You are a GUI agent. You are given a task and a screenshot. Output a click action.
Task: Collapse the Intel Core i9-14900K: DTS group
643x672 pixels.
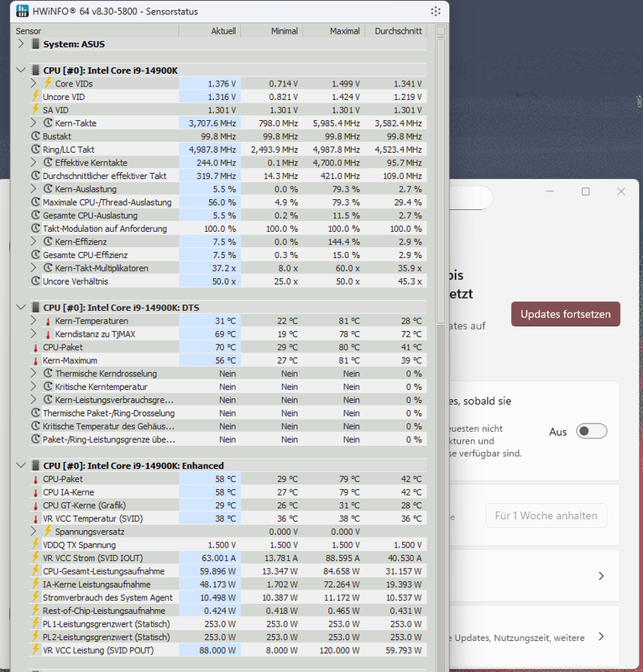point(20,307)
